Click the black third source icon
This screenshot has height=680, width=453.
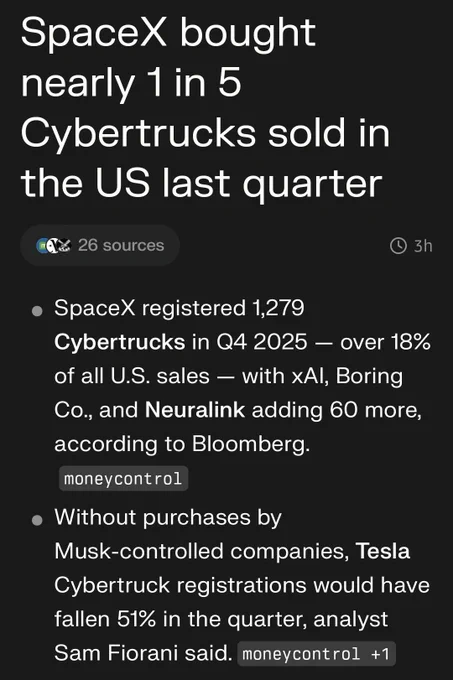(64, 245)
